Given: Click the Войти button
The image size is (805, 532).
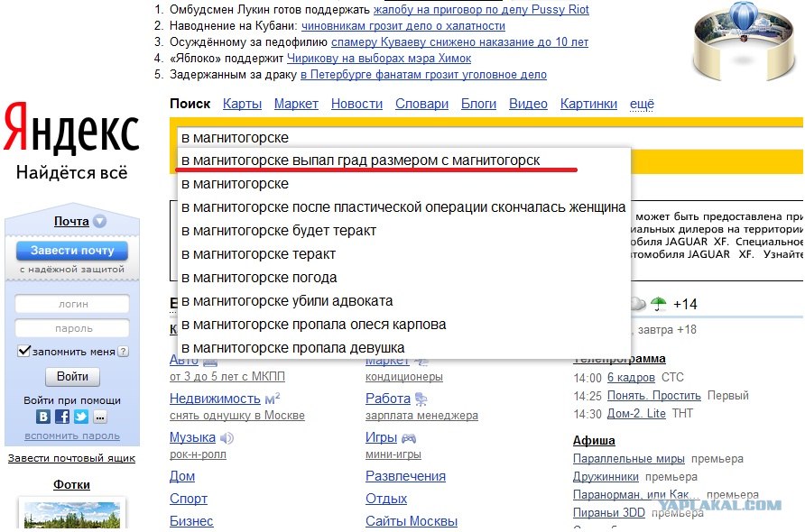Looking at the screenshot, I should 72,377.
